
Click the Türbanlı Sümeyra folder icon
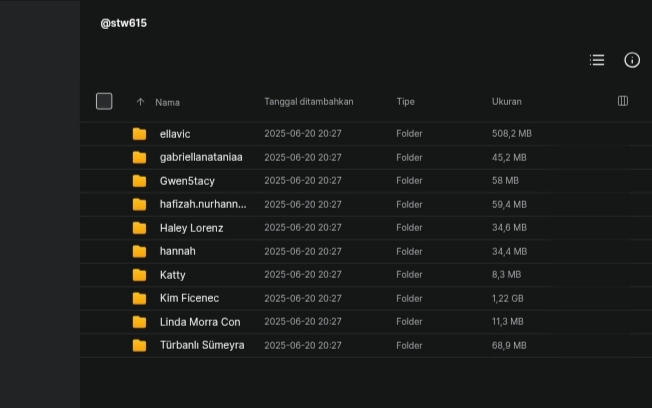point(139,345)
